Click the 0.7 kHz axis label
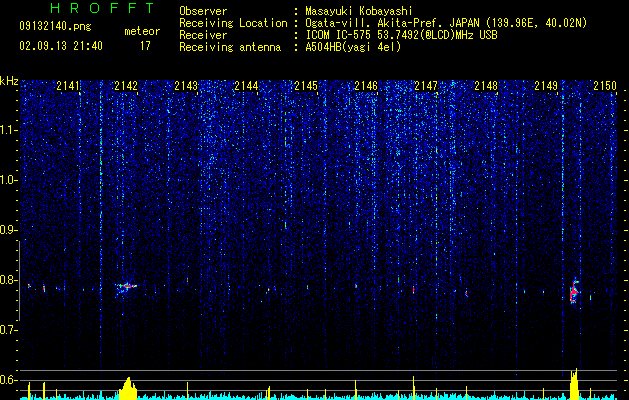This screenshot has height=400, width=629. 8,330
